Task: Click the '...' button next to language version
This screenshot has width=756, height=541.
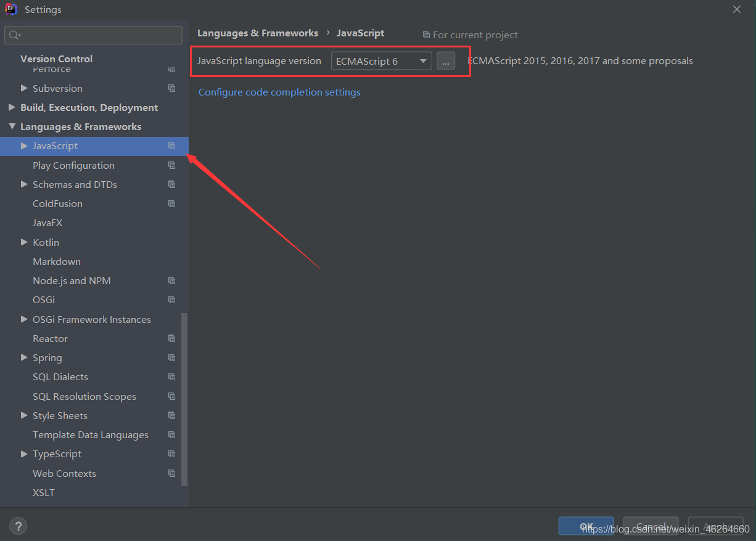Action: pyautogui.click(x=446, y=61)
